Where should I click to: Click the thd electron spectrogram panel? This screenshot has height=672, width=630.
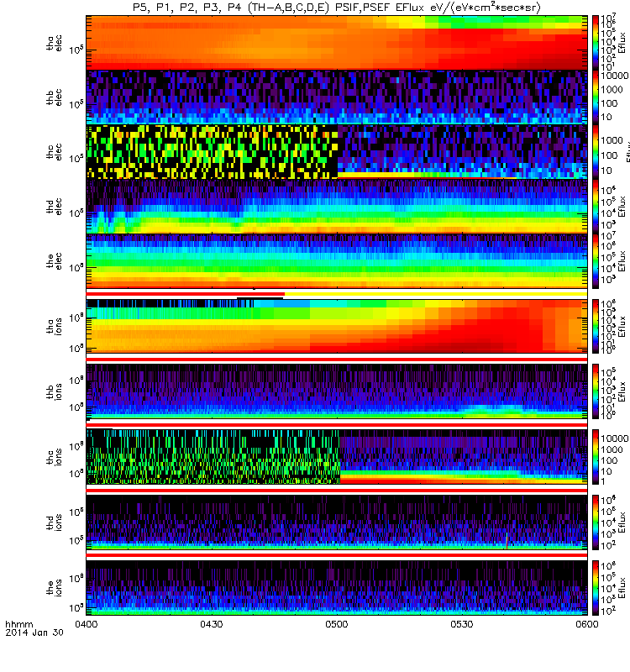(337, 206)
